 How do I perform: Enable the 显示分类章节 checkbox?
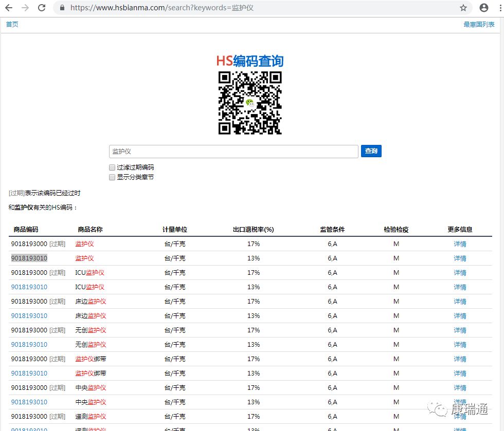[112, 177]
